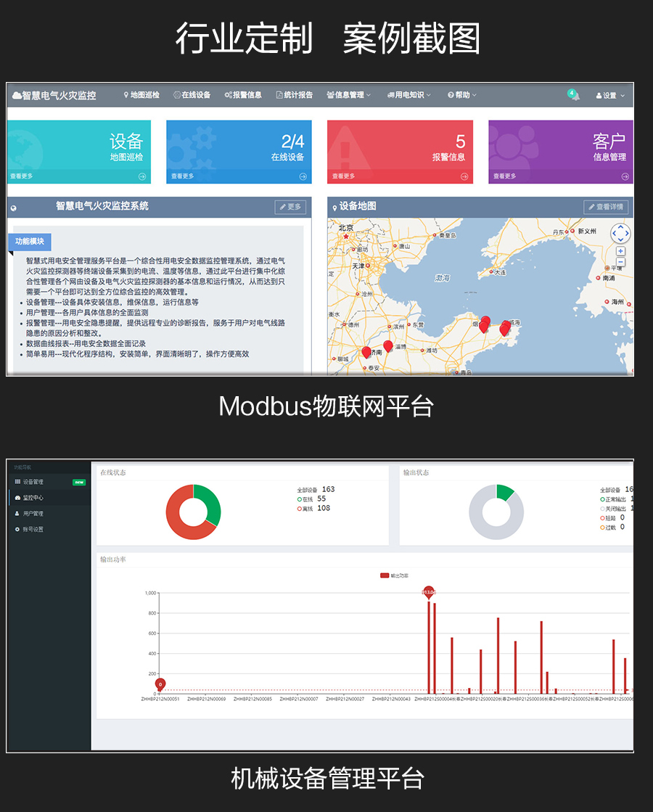Click the red map marker near 济南

point(366,352)
